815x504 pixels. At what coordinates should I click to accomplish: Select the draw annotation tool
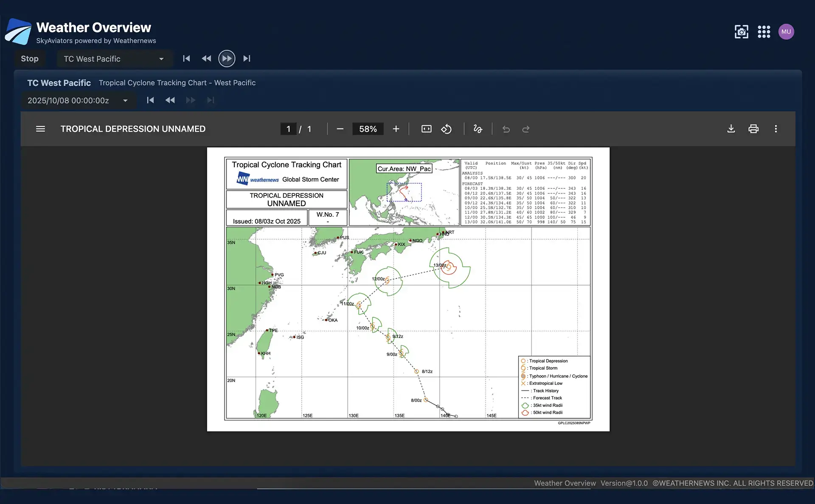pyautogui.click(x=478, y=129)
